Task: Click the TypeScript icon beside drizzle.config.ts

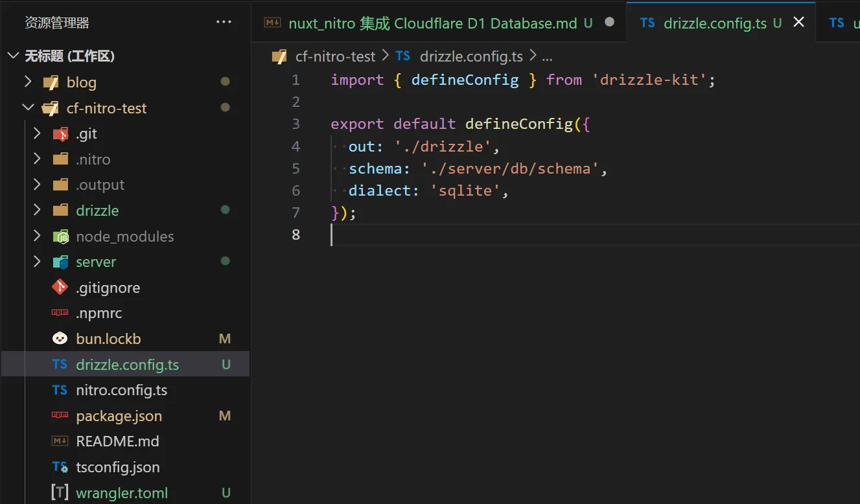Action: [x=59, y=364]
